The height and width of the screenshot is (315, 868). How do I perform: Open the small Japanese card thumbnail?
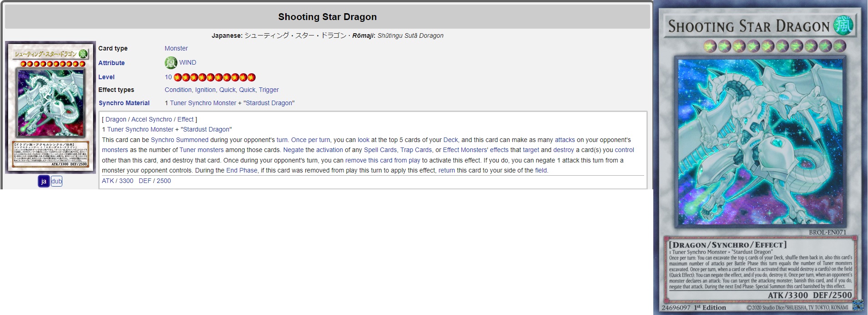[x=50, y=107]
